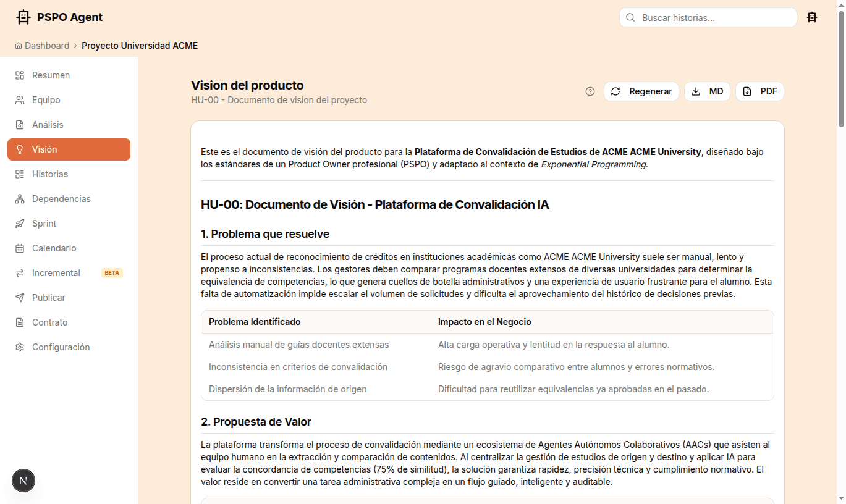Click the Buscar historias search field
This screenshot has height=504, width=846.
click(707, 17)
